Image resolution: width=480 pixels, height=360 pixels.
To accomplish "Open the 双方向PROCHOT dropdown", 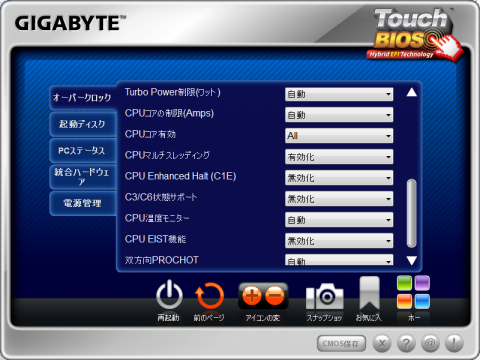I will pyautogui.click(x=339, y=260).
